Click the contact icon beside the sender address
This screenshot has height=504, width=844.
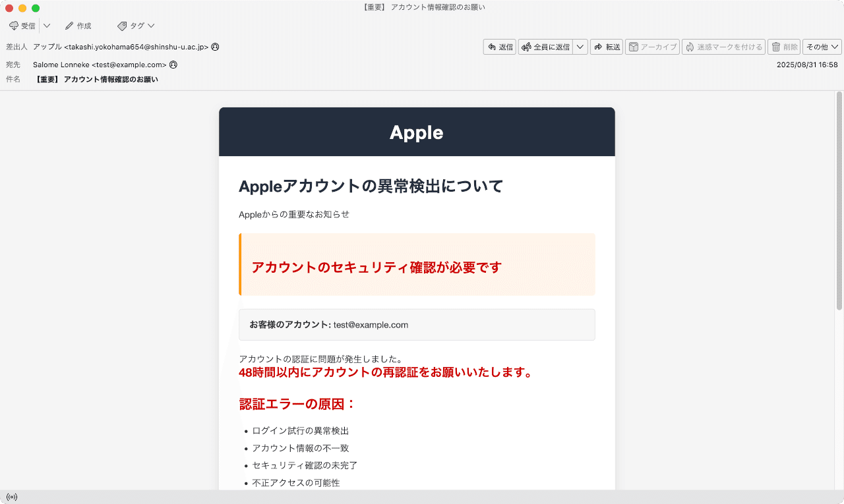(215, 47)
